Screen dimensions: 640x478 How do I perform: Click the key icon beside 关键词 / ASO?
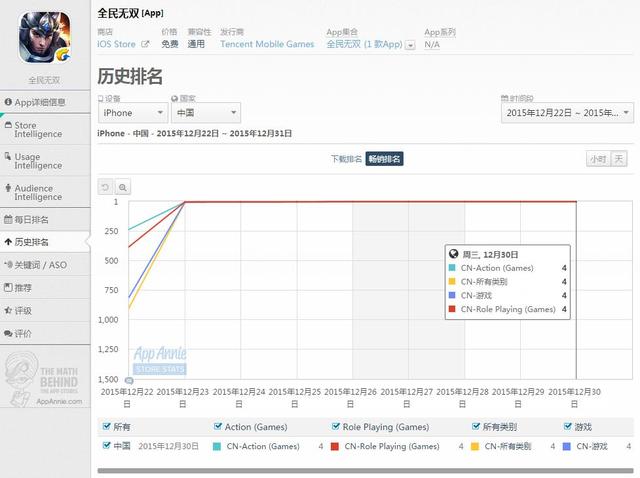tap(8, 265)
